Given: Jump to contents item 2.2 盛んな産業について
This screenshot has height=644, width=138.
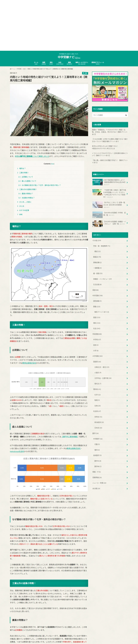Looking at the screenshot, I should click(27, 181).
